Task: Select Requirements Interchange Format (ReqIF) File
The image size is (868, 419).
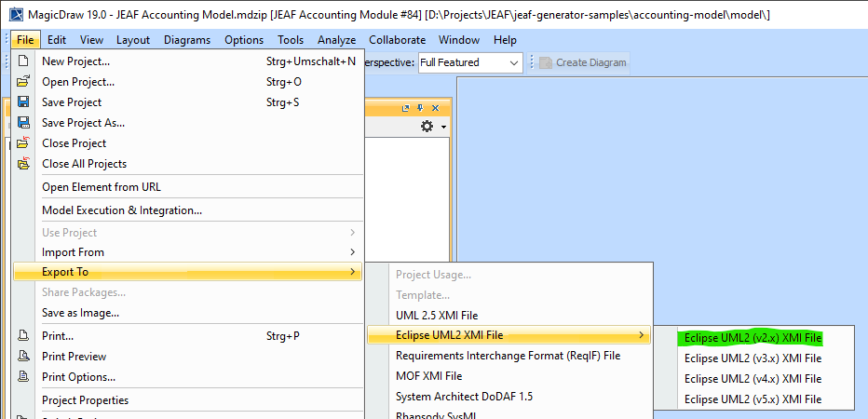Action: click(509, 356)
